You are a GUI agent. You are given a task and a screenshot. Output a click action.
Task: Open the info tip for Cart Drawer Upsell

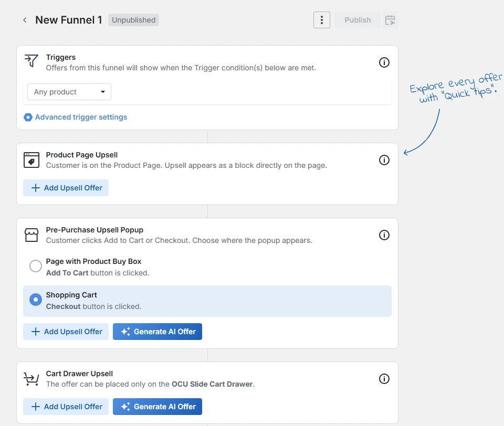point(384,379)
